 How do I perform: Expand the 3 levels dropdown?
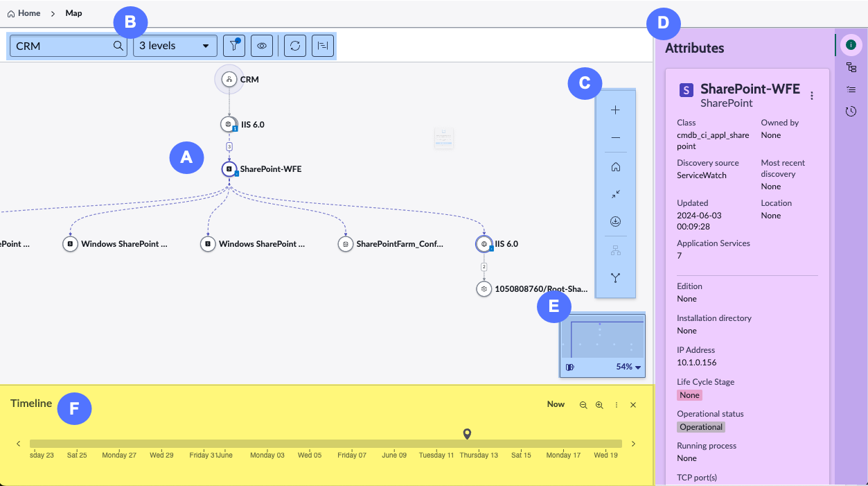coord(175,46)
